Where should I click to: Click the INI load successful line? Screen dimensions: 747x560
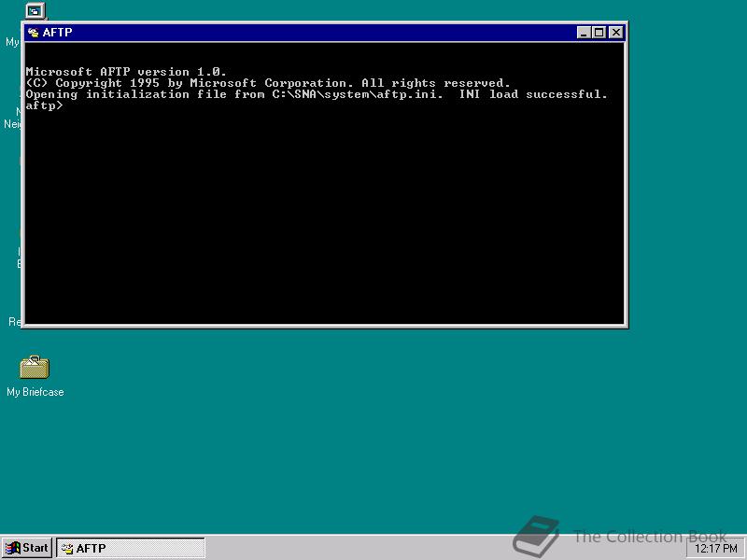pyautogui.click(x=317, y=94)
